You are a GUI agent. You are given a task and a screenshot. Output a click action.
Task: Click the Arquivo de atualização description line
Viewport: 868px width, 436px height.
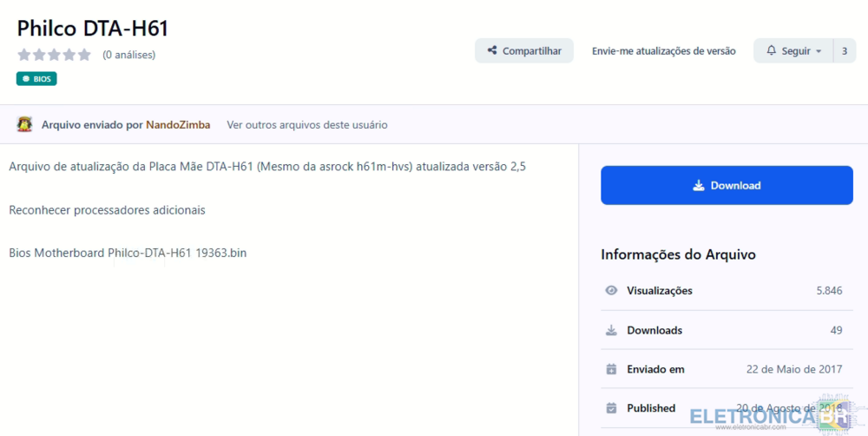(x=267, y=167)
